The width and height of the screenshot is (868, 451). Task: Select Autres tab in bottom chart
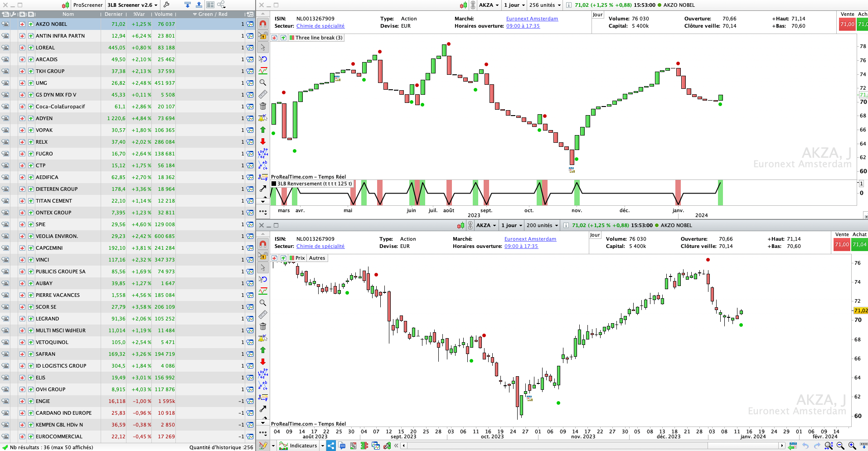pyautogui.click(x=317, y=258)
